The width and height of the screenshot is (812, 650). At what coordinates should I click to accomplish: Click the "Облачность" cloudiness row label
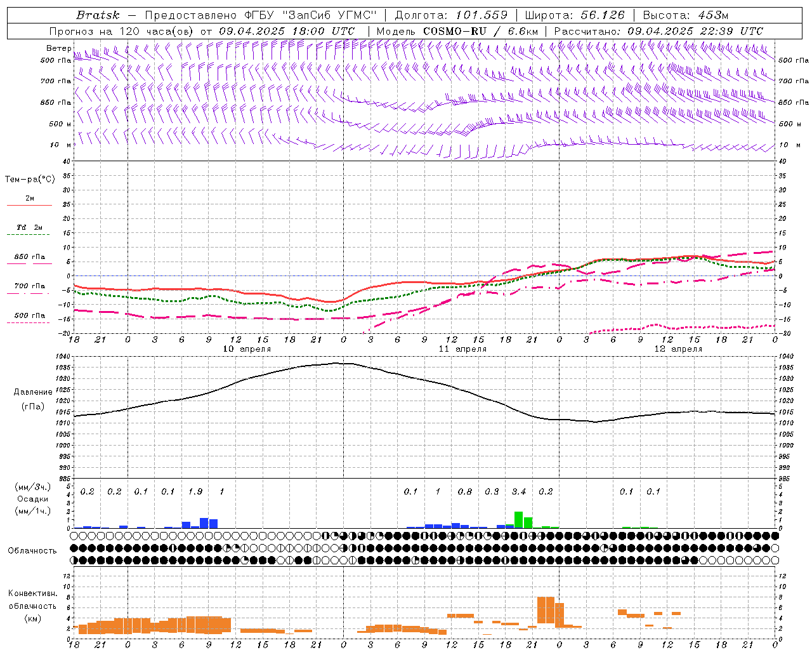32,550
